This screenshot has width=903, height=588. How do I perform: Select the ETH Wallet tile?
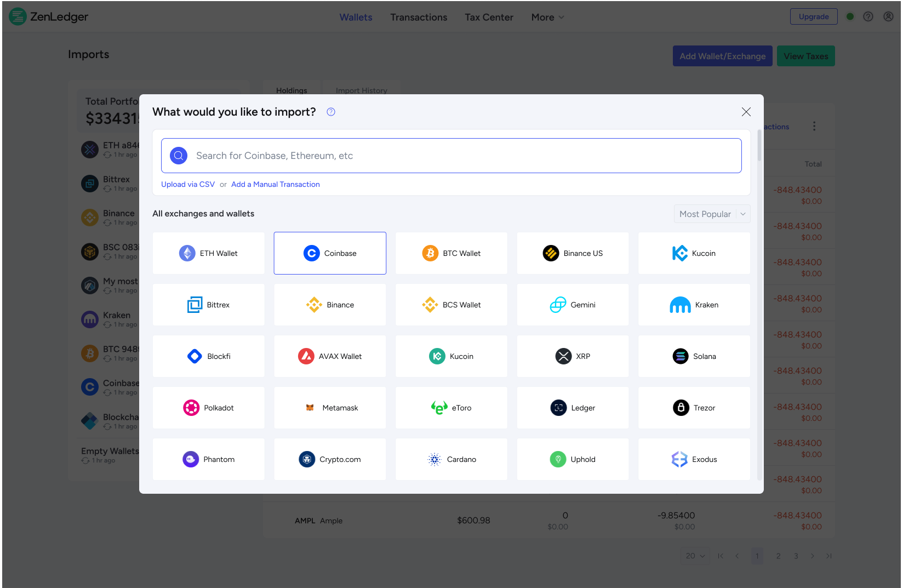(209, 253)
